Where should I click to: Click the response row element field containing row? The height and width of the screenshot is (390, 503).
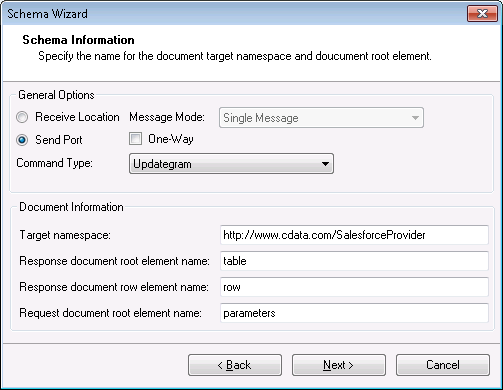tap(354, 287)
